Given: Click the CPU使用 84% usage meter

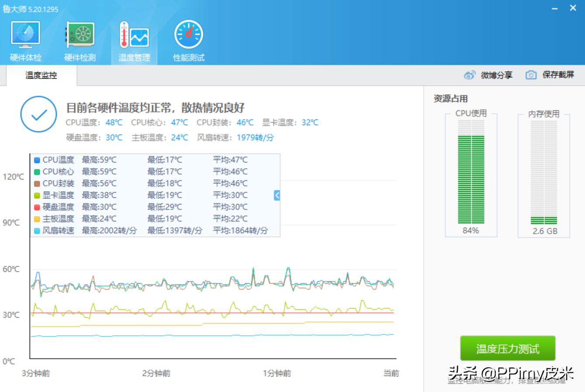Looking at the screenshot, I should pos(470,175).
